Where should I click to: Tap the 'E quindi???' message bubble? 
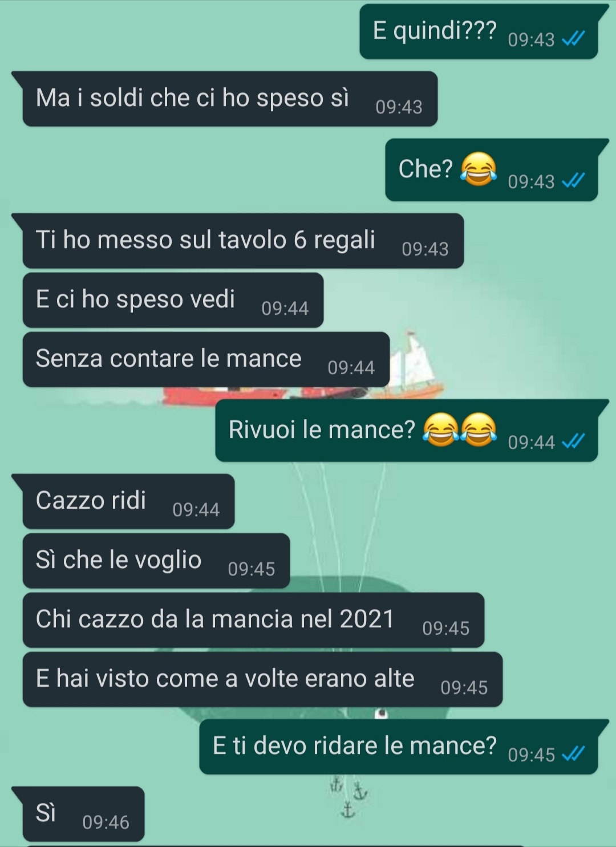(x=479, y=31)
